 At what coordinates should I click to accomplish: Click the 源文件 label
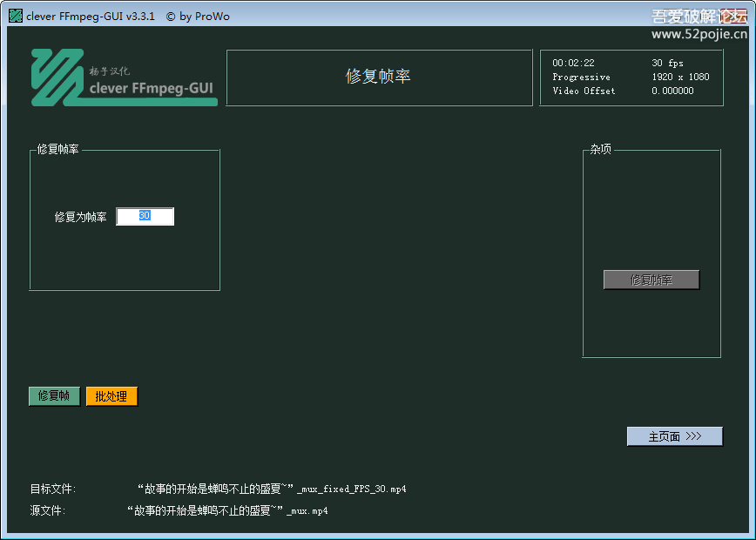click(48, 510)
